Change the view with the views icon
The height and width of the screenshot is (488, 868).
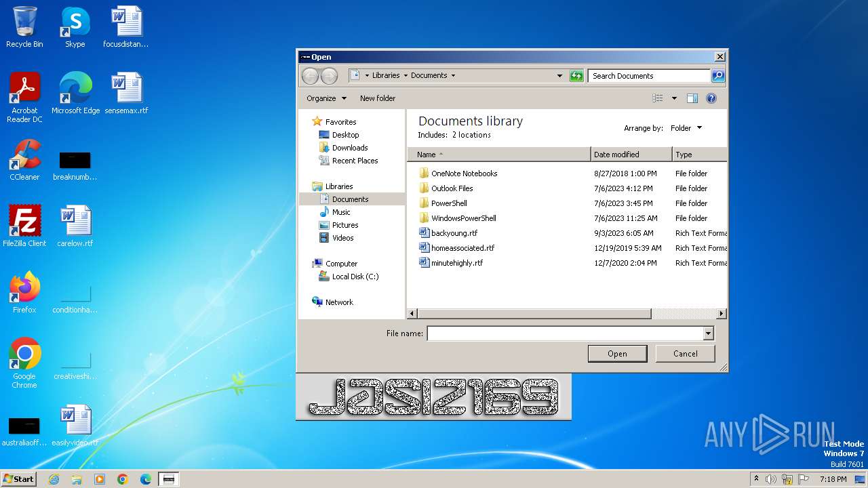click(x=658, y=98)
